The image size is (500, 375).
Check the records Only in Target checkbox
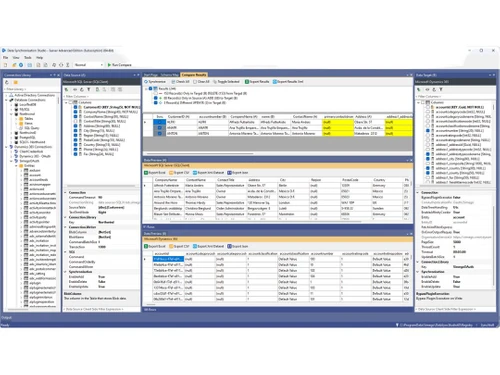(155, 94)
